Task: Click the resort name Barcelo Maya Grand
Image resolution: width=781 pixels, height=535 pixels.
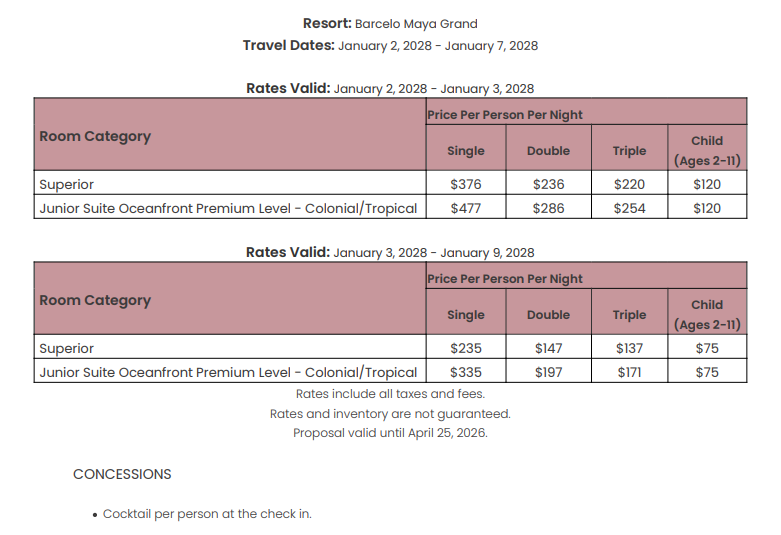Action: 416,23
